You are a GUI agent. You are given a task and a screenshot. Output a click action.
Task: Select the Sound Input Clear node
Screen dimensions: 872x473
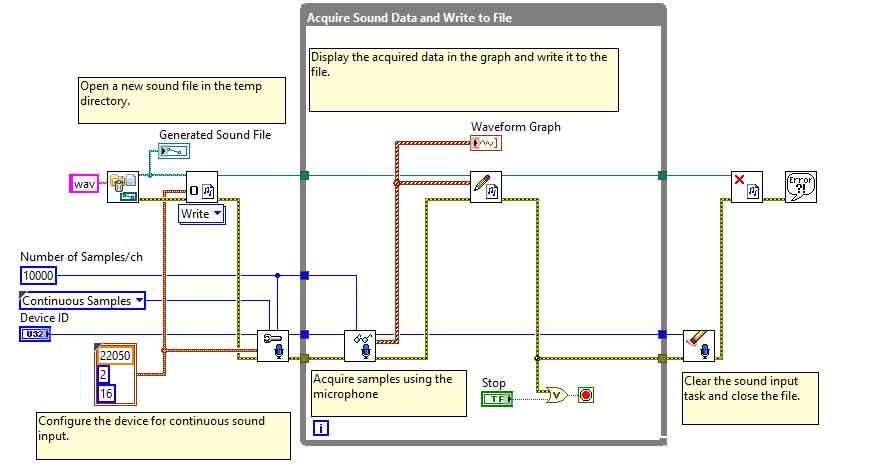pyautogui.click(x=698, y=346)
